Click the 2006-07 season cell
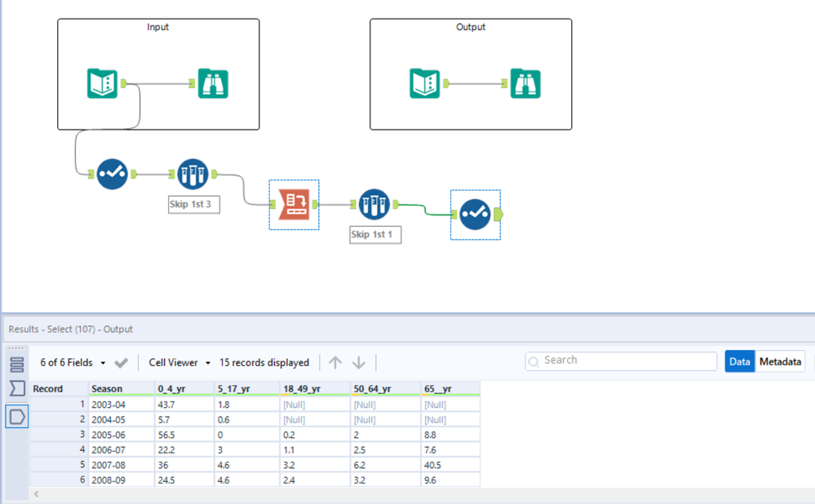The image size is (815, 504). point(122,449)
